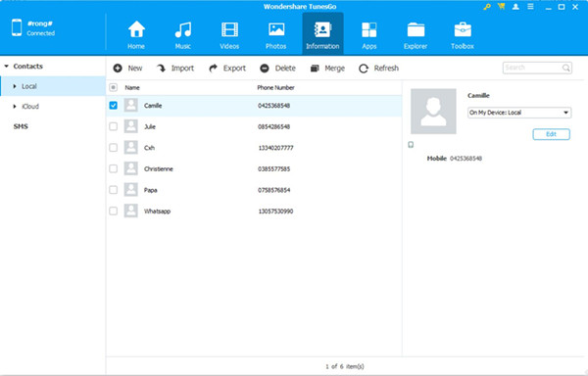588x376 pixels.
Task: Click the small phone icon above Mobile
Action: (411, 145)
